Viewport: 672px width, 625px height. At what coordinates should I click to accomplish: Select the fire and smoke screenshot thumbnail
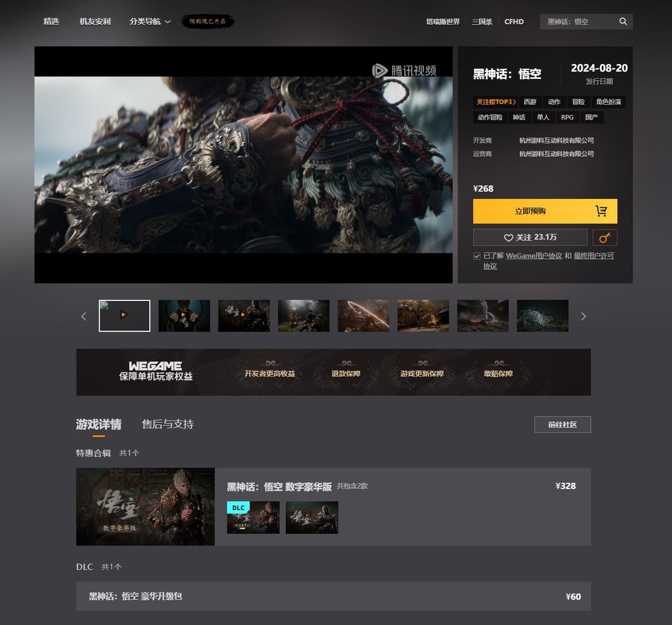pyautogui.click(x=483, y=316)
